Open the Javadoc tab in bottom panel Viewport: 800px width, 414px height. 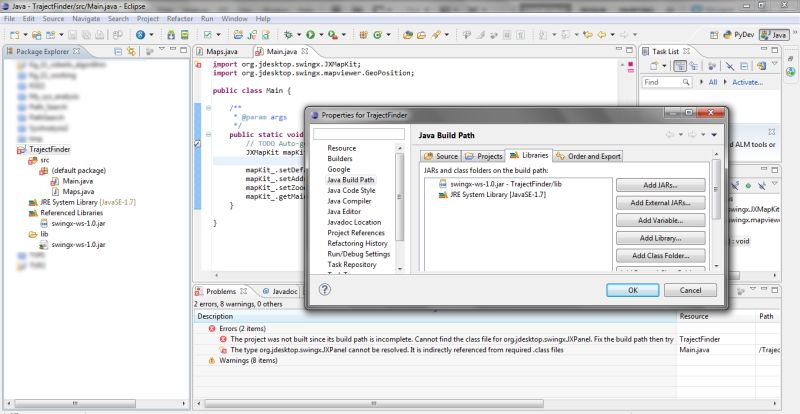[x=280, y=291]
